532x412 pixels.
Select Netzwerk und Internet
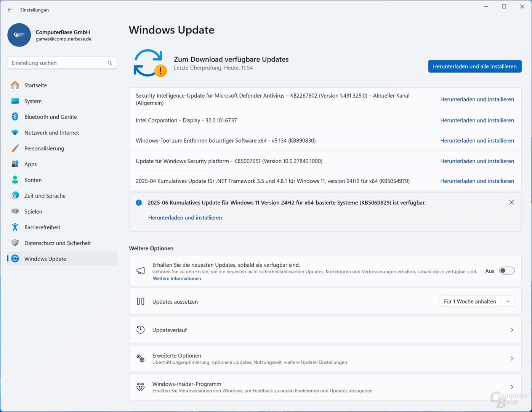click(62, 132)
